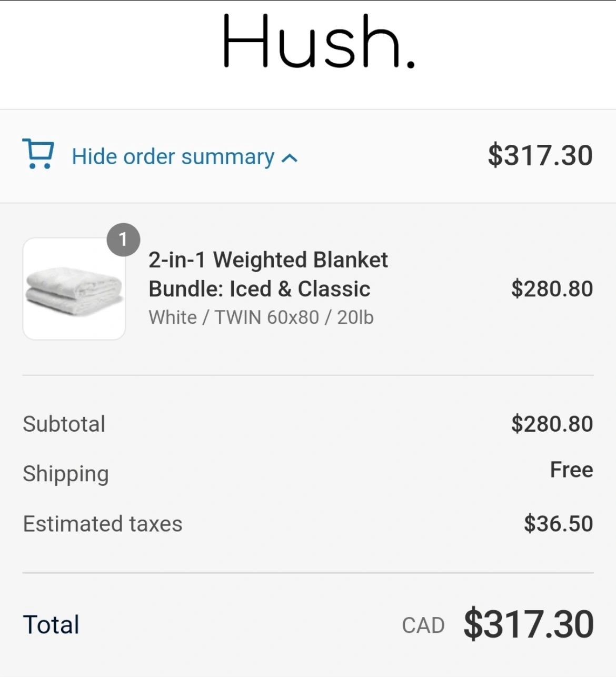Click the quantity badge showing 1
The height and width of the screenshot is (677, 616).
coord(123,240)
